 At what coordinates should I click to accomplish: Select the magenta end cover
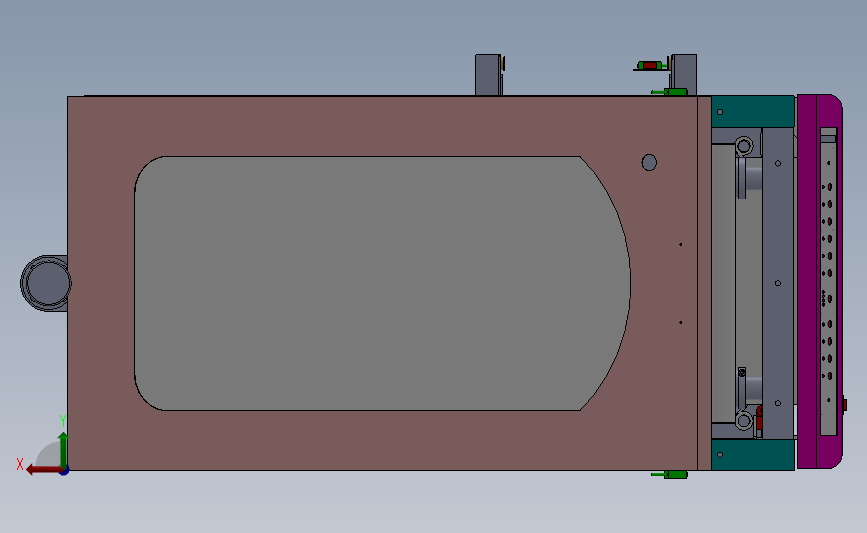[x=819, y=281]
